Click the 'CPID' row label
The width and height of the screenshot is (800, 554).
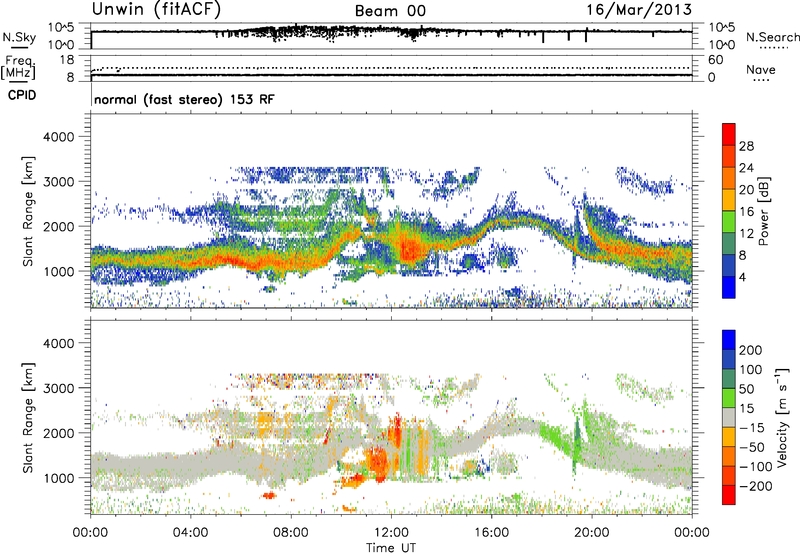[22, 95]
